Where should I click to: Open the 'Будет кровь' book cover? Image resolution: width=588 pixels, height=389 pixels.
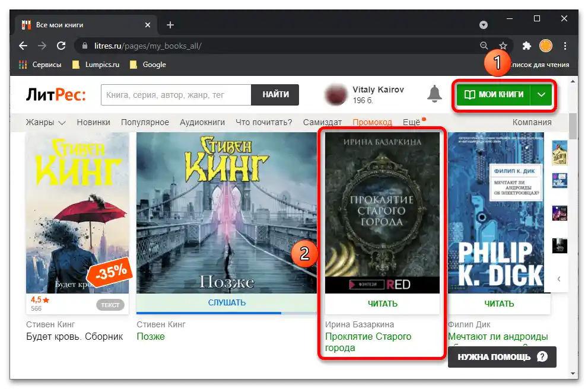77,212
